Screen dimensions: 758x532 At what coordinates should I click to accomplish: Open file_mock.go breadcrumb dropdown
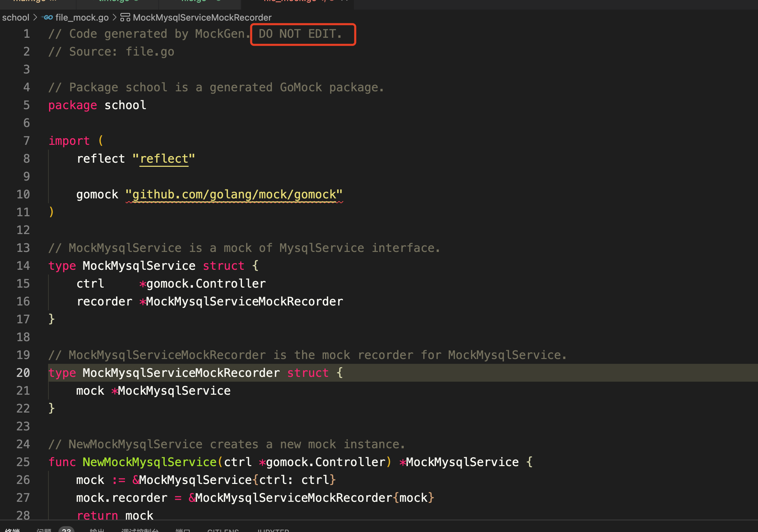(82, 18)
